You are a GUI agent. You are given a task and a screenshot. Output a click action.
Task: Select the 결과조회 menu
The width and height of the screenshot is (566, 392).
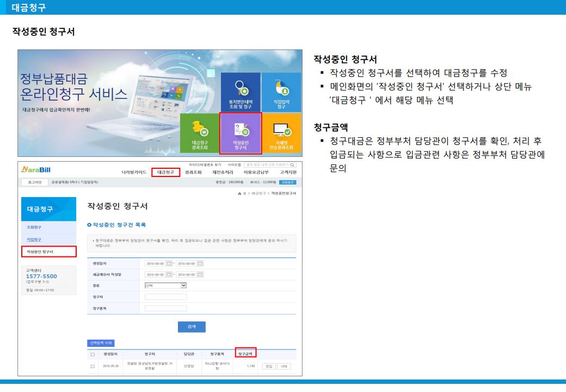coord(193,173)
